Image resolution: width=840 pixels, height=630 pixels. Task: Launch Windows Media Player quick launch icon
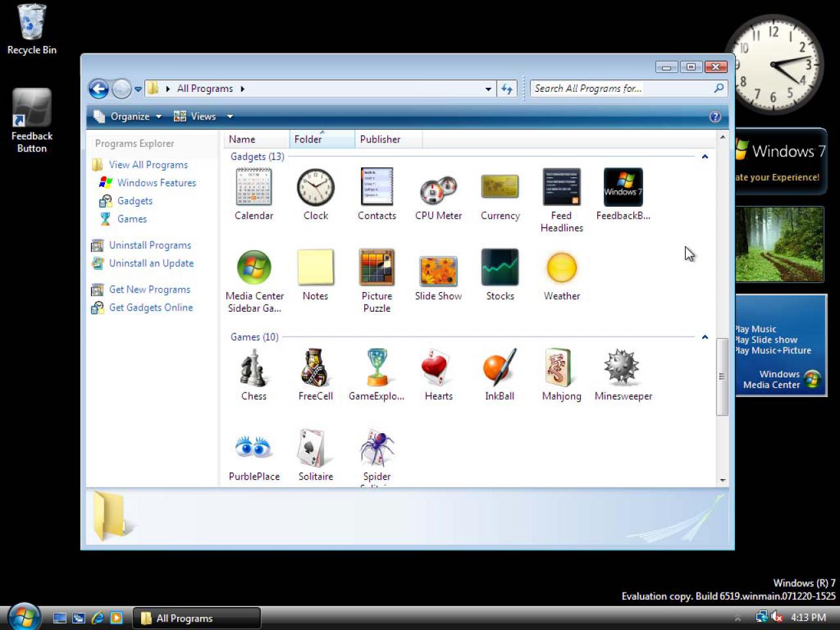point(117,618)
